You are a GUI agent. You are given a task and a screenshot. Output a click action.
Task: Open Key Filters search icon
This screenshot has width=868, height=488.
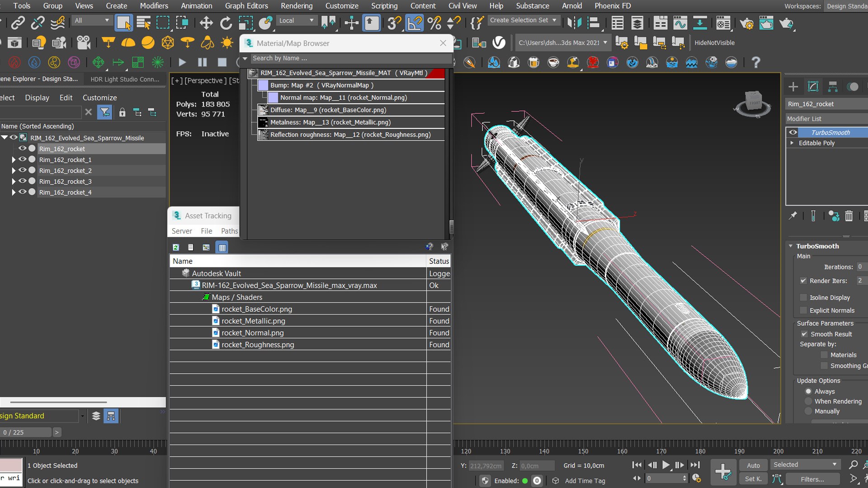coord(854,465)
